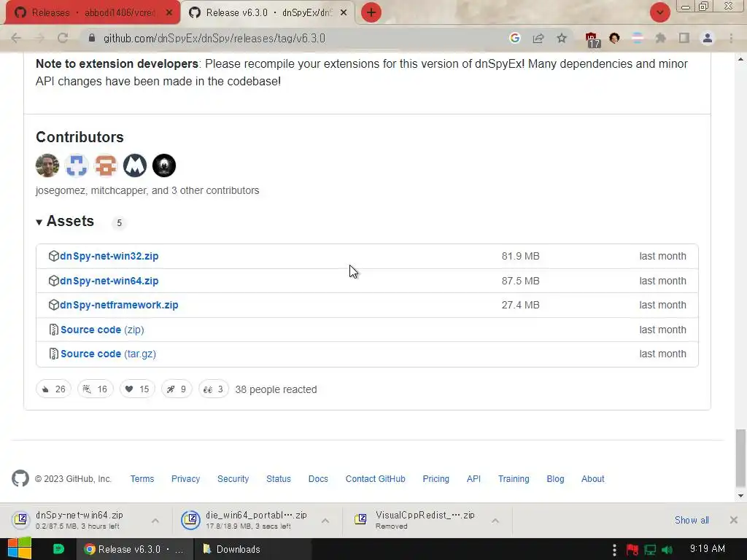Viewport: 747px width, 560px height.
Task: Bookmark this page with star icon
Action: (562, 38)
